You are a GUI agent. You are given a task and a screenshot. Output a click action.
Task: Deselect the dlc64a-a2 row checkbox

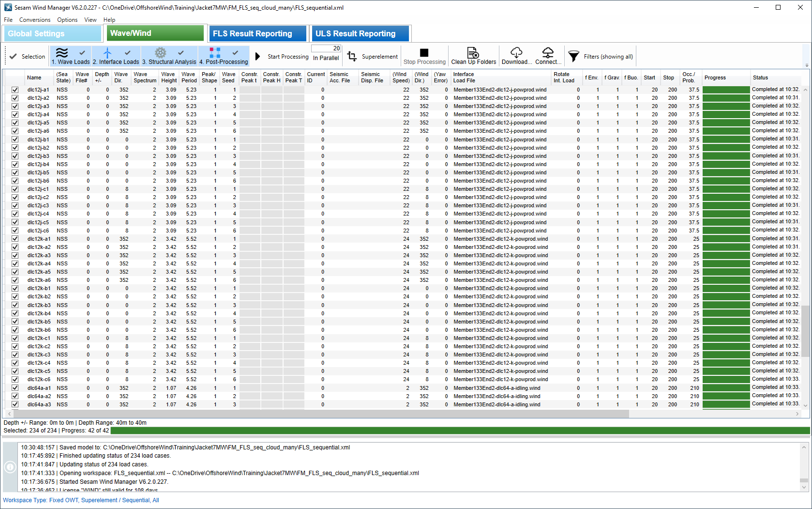15,396
